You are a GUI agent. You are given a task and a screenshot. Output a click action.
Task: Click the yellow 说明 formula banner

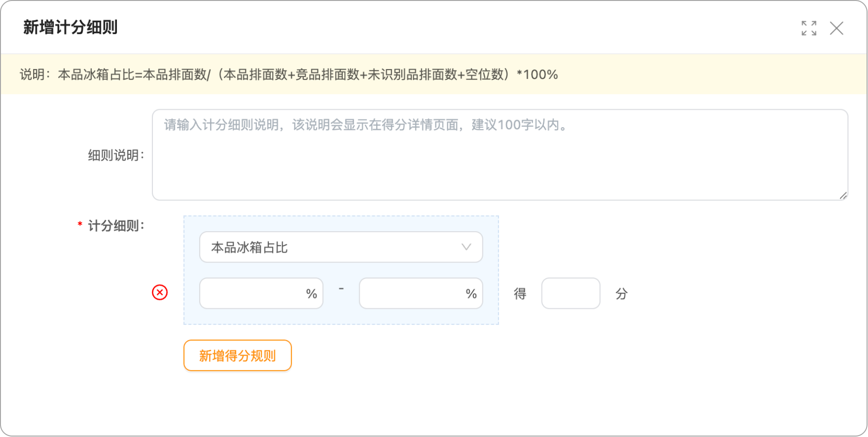434,74
